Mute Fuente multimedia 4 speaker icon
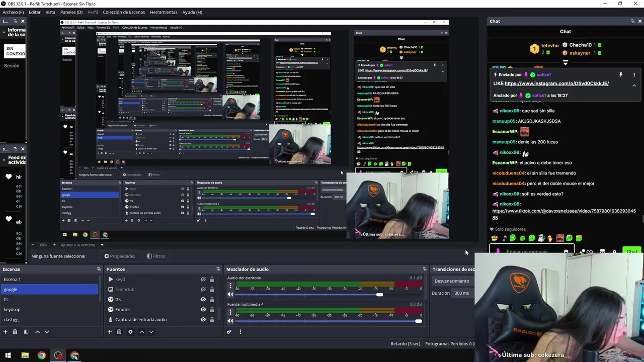 [230, 321]
